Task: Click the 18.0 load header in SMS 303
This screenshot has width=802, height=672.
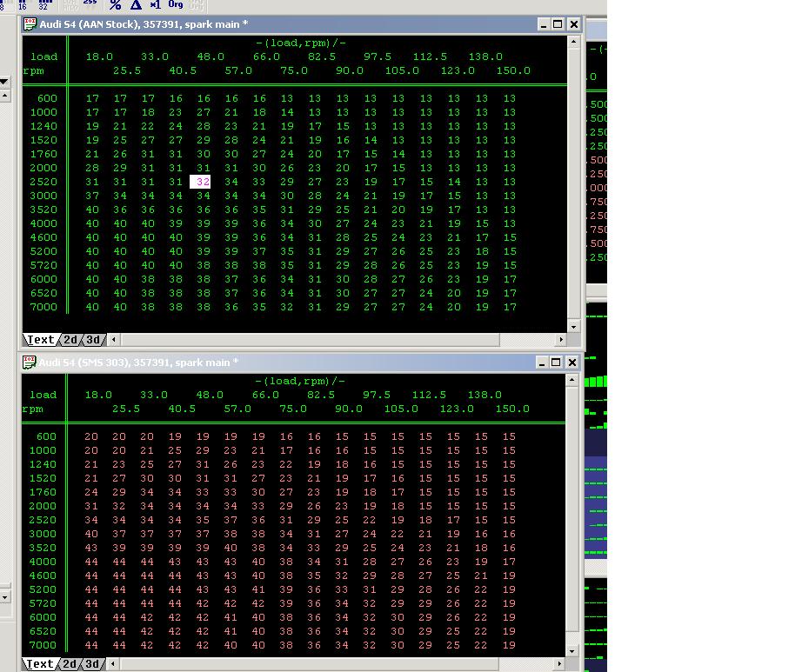Action: pos(98,395)
